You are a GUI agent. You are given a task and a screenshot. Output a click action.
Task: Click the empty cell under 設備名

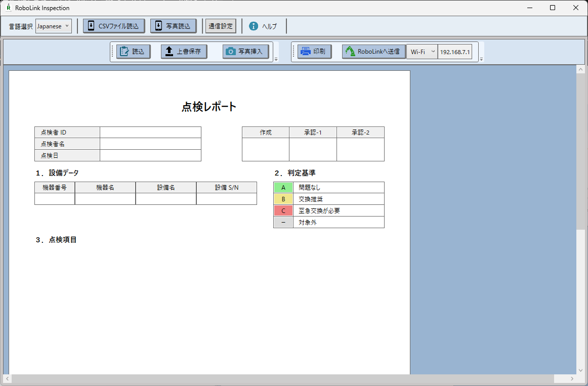pyautogui.click(x=166, y=199)
